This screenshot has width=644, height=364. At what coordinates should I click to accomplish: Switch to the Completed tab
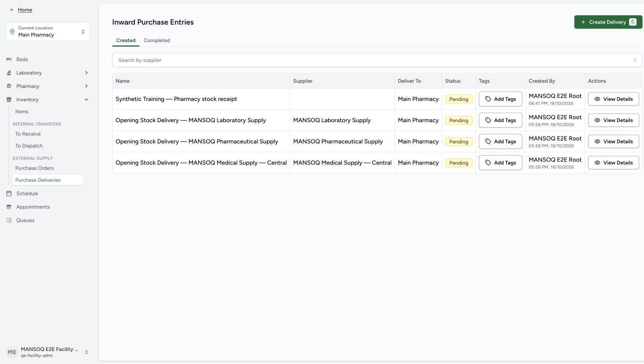[x=157, y=41]
